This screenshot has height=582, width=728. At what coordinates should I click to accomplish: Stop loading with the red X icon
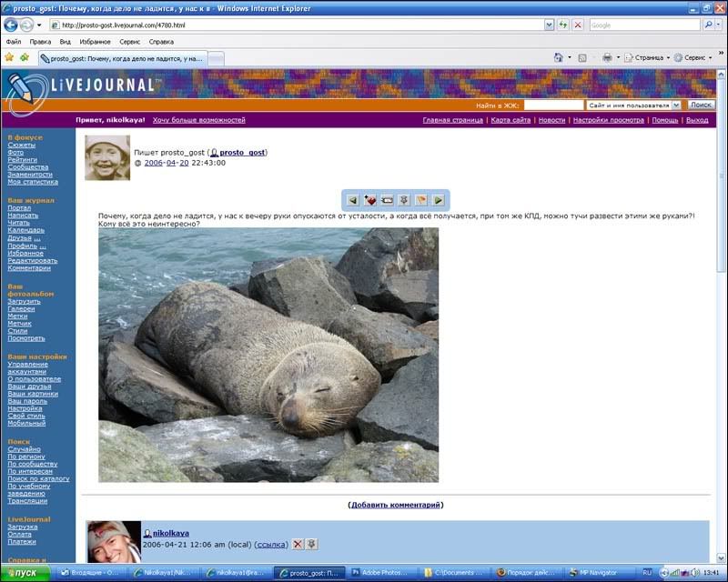click(x=578, y=25)
